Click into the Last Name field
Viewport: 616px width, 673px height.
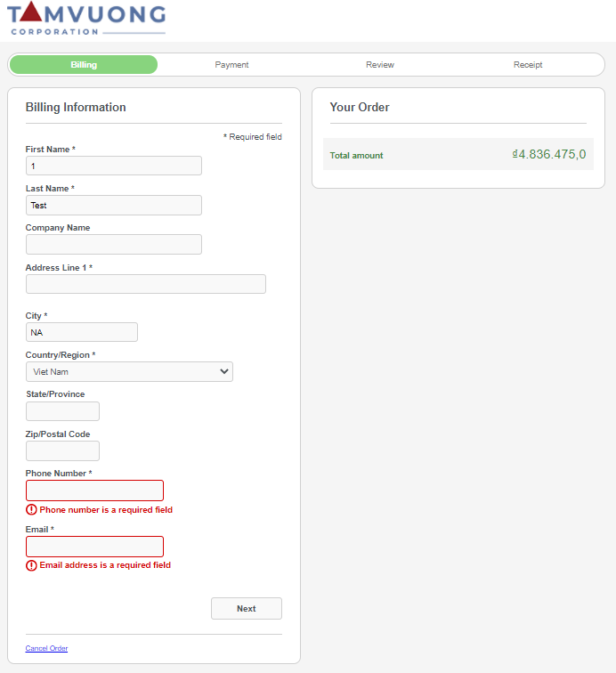click(113, 205)
